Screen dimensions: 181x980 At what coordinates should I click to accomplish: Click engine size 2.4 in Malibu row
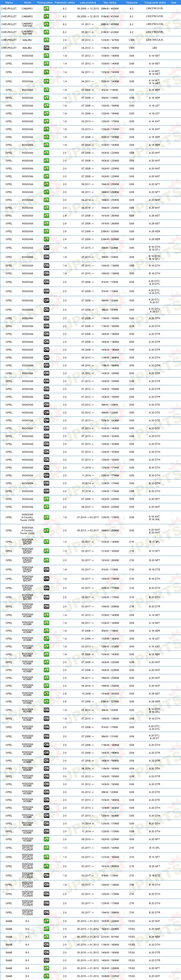[x=65, y=40]
